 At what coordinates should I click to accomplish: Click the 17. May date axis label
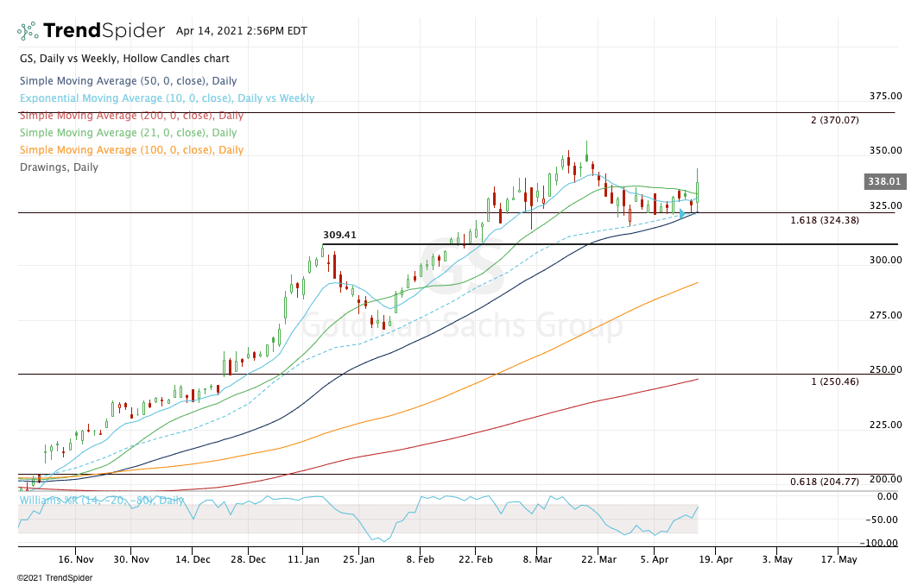point(839,559)
